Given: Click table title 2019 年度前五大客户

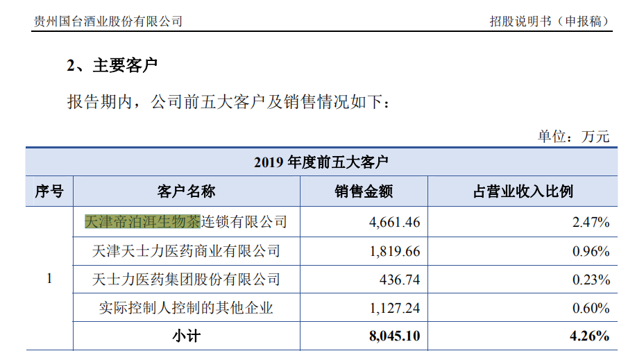Looking at the screenshot, I should pos(321,162).
